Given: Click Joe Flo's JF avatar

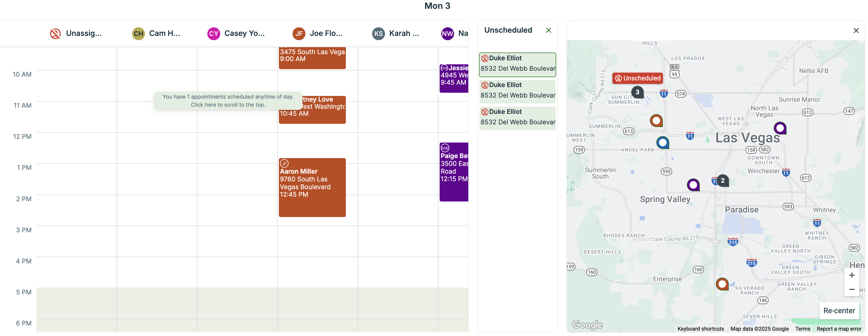Looking at the screenshot, I should tap(298, 33).
